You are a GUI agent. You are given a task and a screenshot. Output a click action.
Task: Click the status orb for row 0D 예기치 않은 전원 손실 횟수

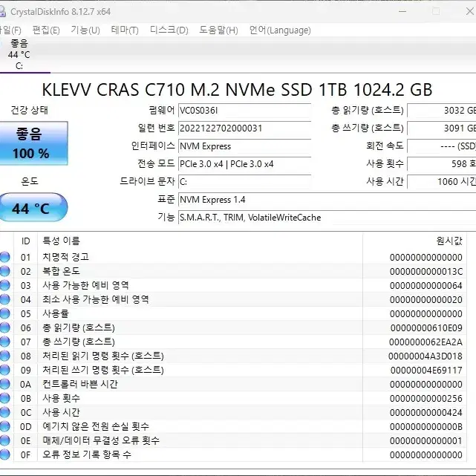(x=4, y=426)
